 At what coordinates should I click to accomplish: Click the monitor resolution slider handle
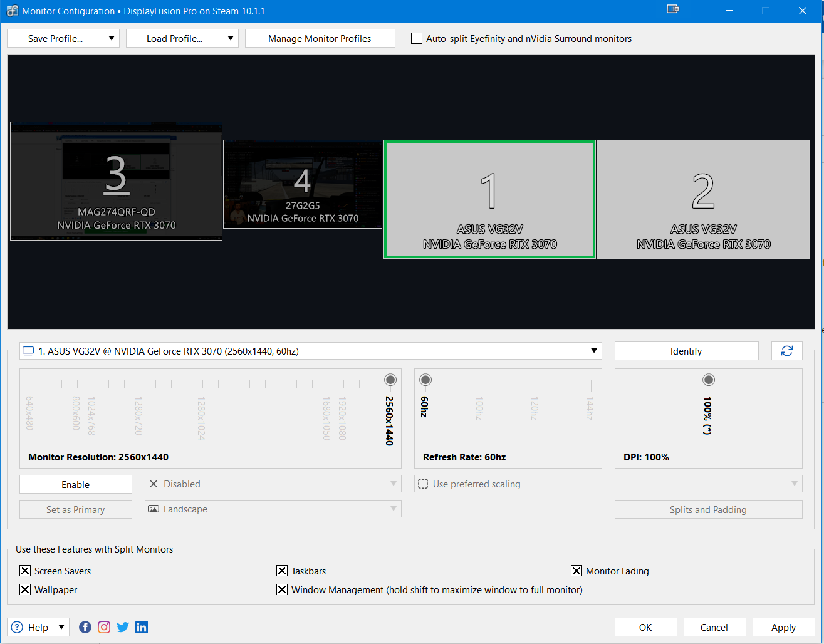coord(390,380)
